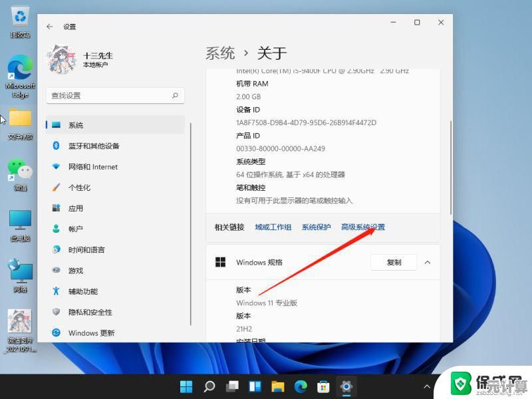This screenshot has height=399, width=532.
Task: Select 应用 in the Settings sidebar
Action: (x=75, y=208)
